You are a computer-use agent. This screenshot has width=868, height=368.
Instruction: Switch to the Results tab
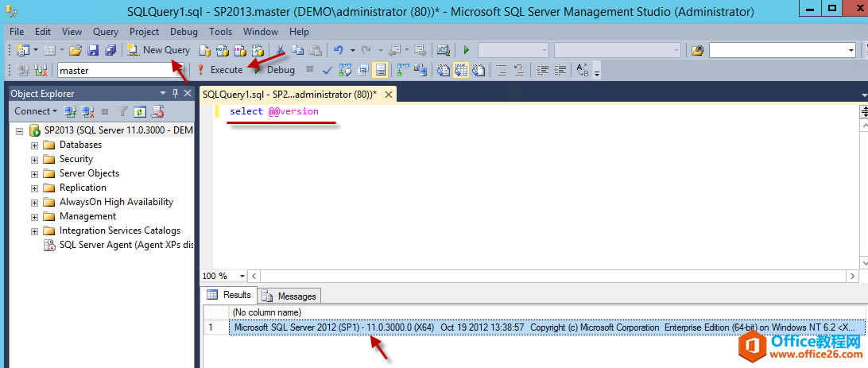[x=231, y=295]
